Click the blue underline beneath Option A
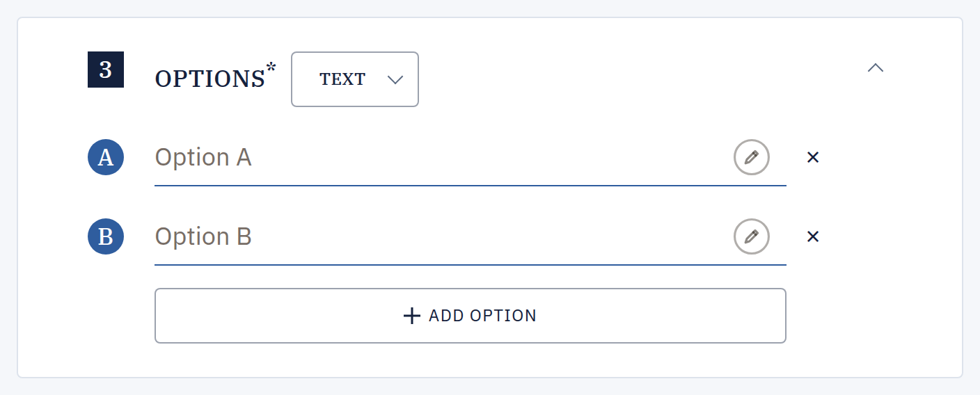Image resolution: width=980 pixels, height=395 pixels. click(471, 186)
